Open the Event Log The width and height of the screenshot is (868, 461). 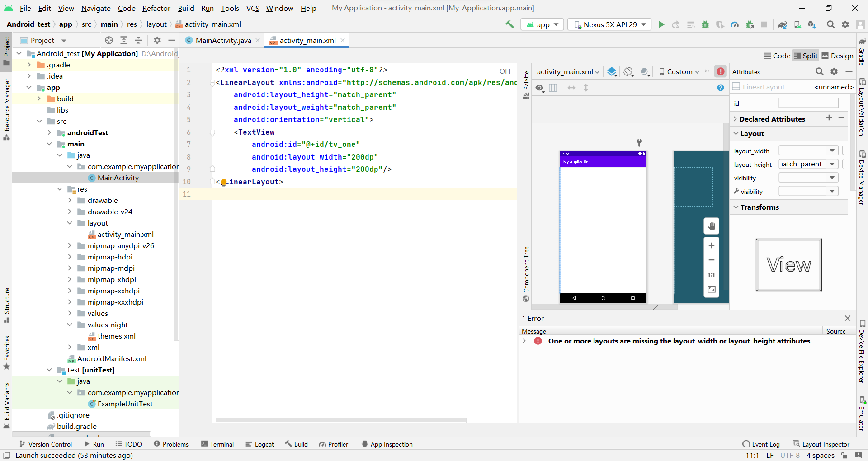tap(761, 444)
